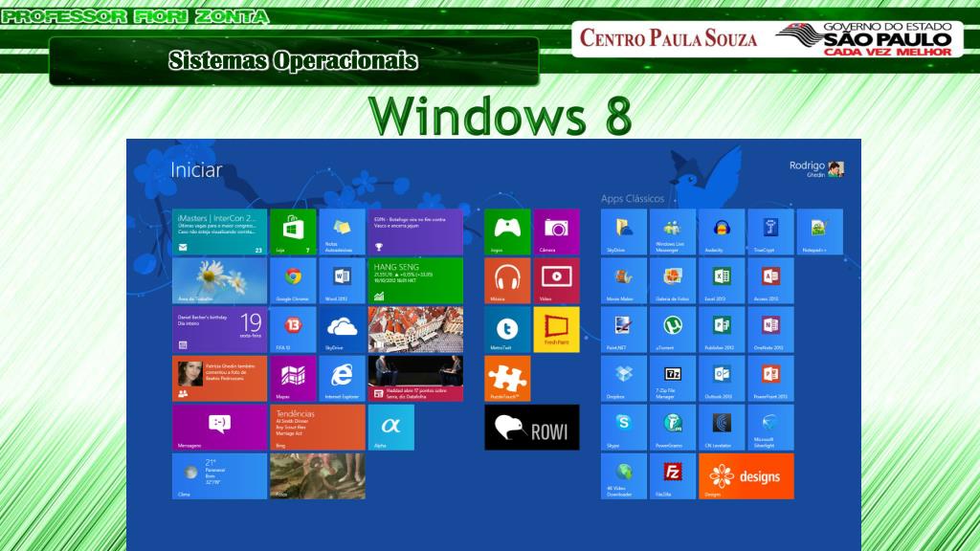Open the TrueCrypt tile
The image size is (980, 551).
tap(770, 231)
